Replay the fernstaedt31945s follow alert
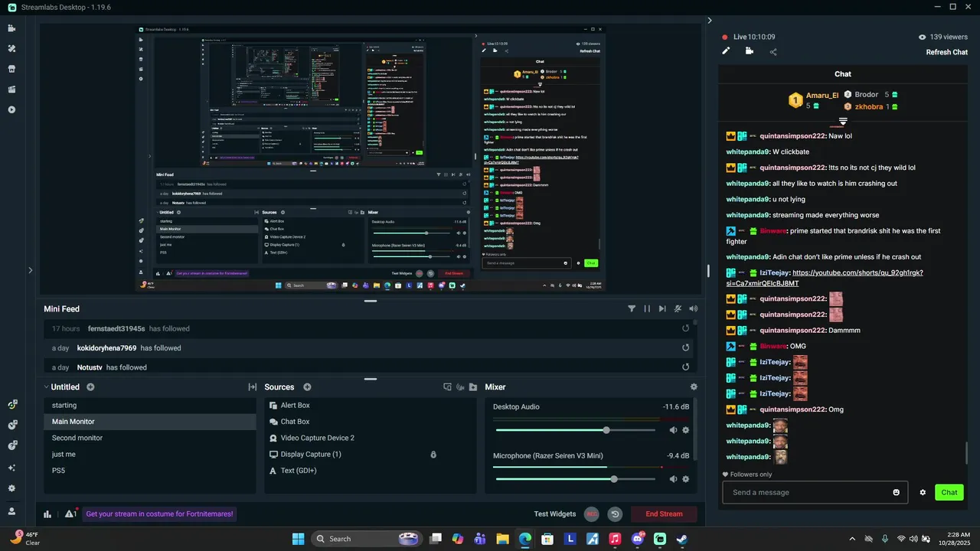 (x=686, y=328)
